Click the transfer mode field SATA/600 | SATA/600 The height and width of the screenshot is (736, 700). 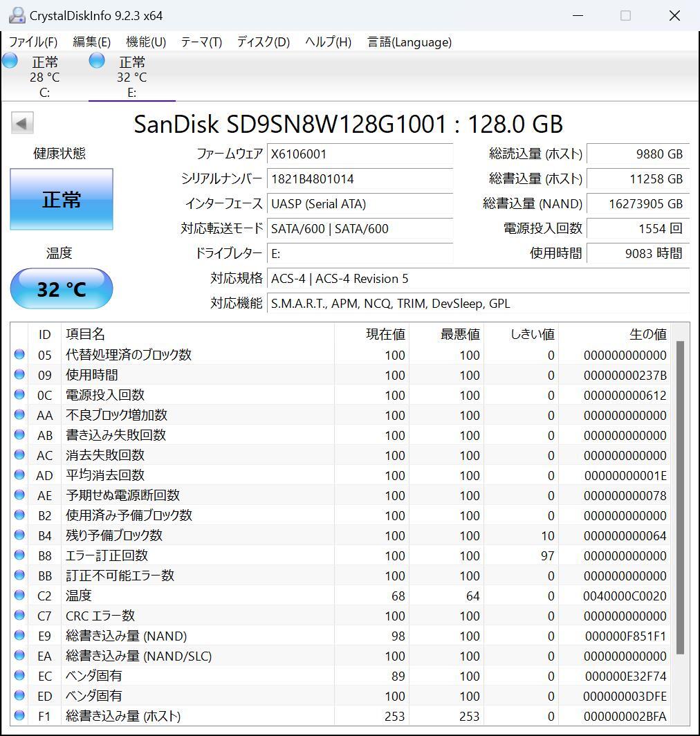(x=360, y=228)
